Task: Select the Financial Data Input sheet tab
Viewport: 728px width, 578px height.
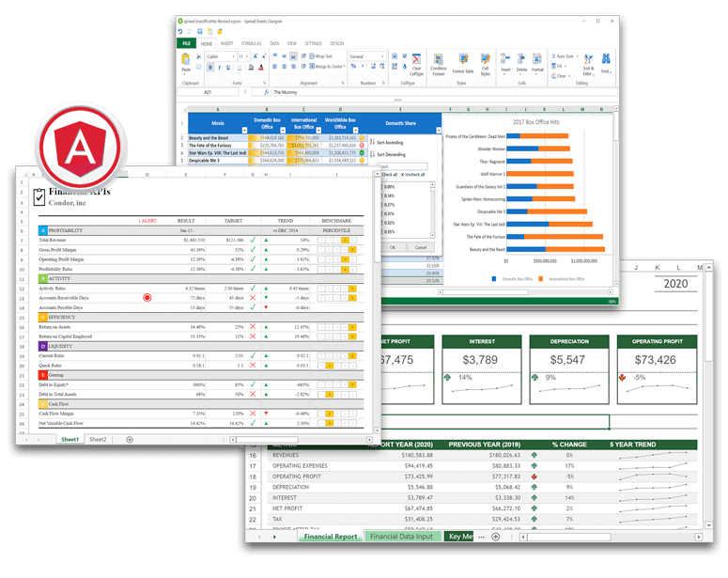Action: click(x=402, y=537)
